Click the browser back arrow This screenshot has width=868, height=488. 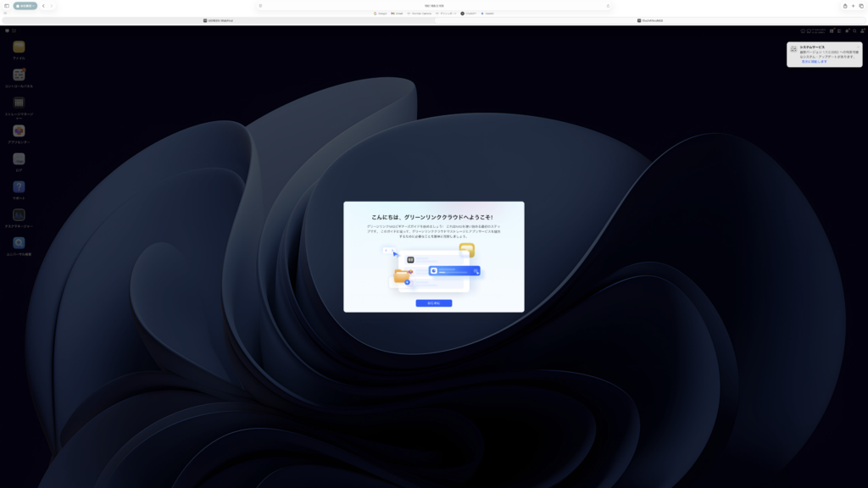(43, 6)
